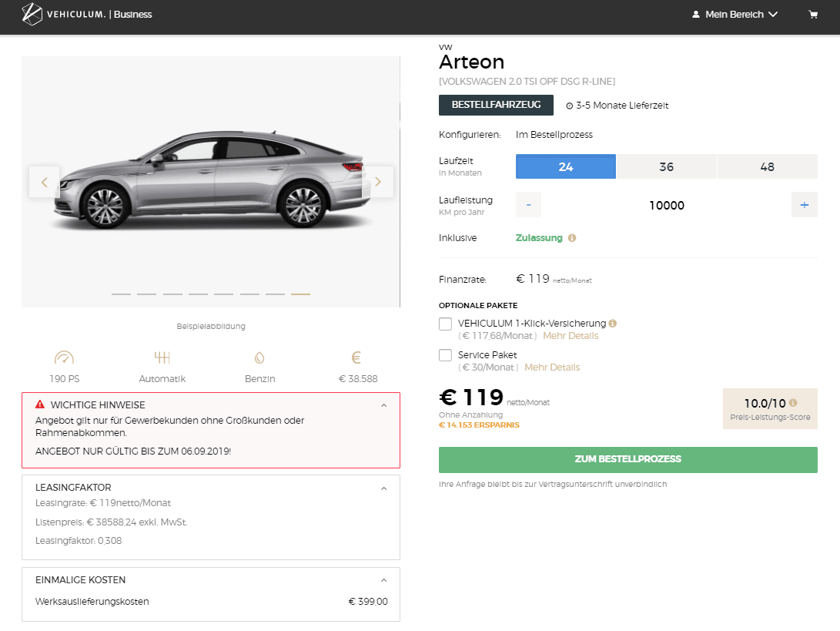
Task: Click the Automatik gearbox icon
Action: 162,357
